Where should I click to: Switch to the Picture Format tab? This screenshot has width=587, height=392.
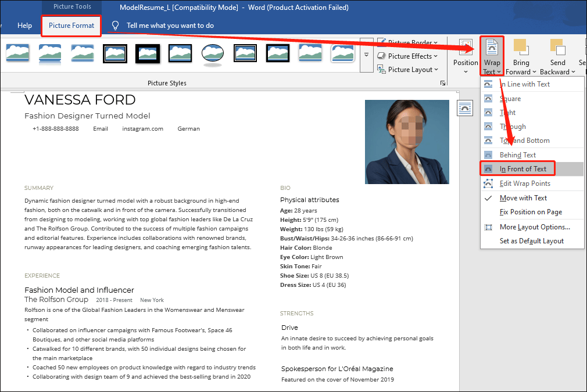[71, 26]
